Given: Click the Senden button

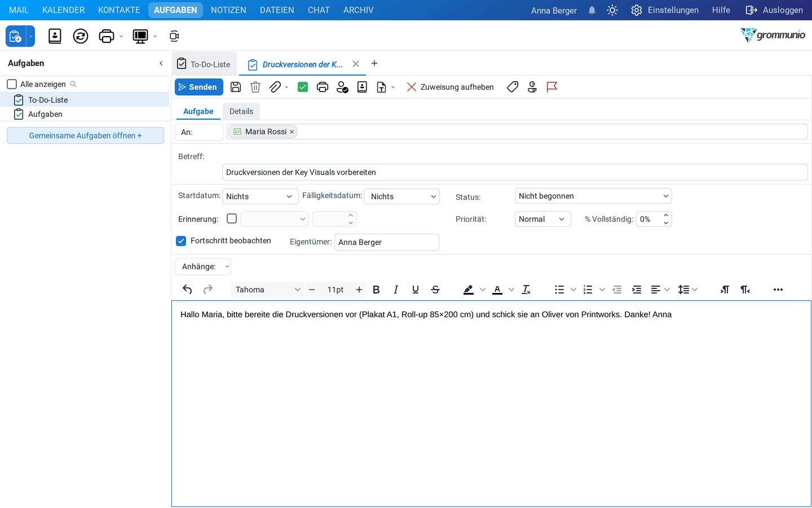Looking at the screenshot, I should pyautogui.click(x=199, y=87).
